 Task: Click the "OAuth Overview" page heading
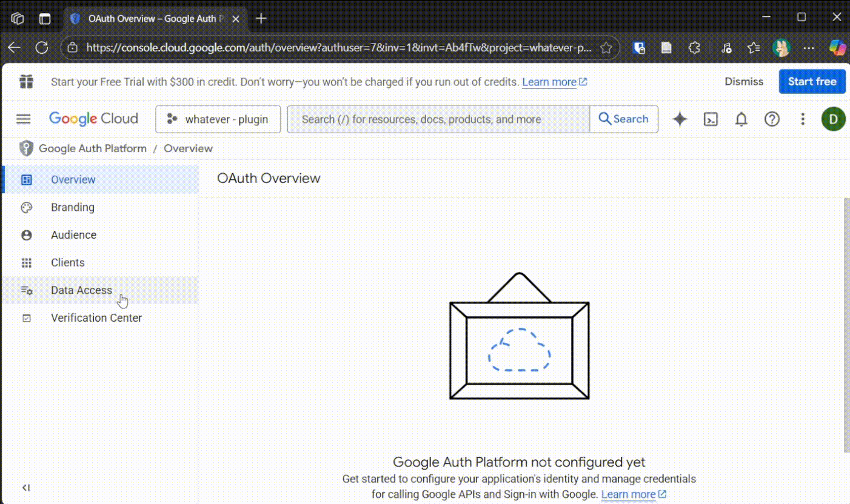pos(269,178)
